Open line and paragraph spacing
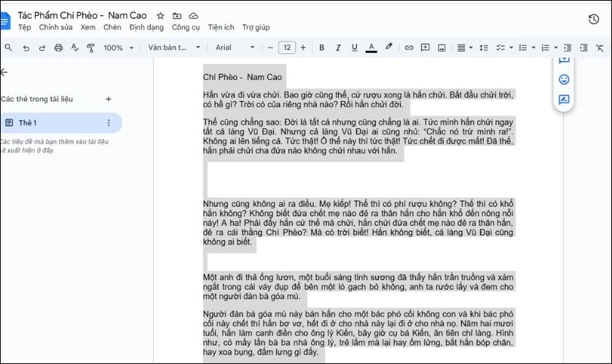Screen dimensions: 612x364 pyautogui.click(x=484, y=47)
